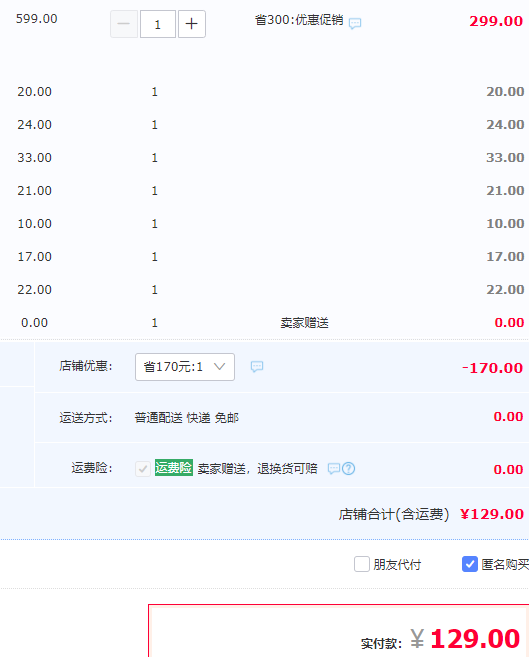The height and width of the screenshot is (657, 529).
Task: Expand the 省170元 store discount dropdown
Action: click(185, 367)
